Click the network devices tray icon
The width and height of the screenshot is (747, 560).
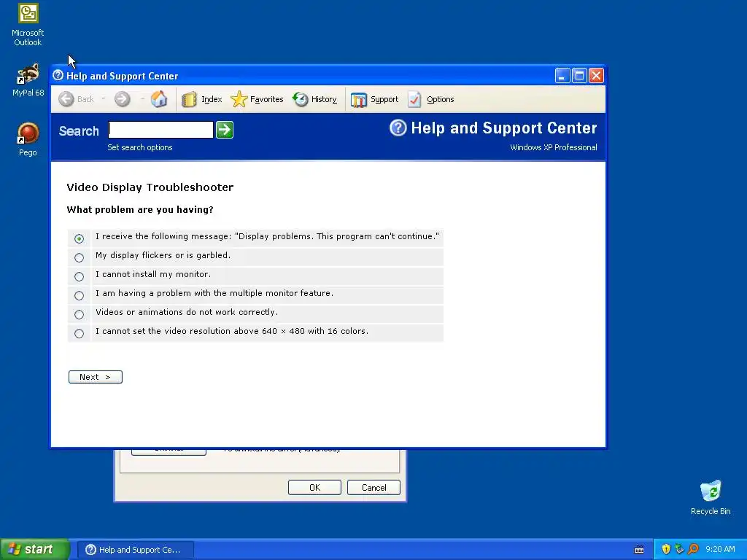point(680,549)
